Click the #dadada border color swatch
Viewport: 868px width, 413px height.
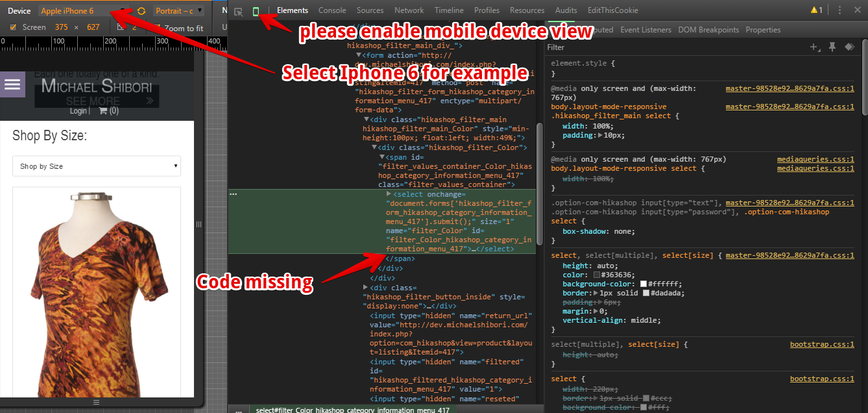[646, 293]
